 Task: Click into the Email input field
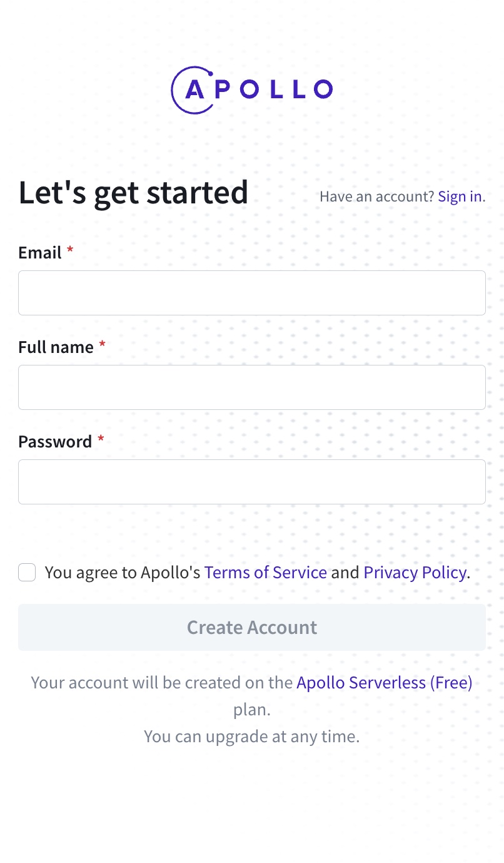click(251, 292)
